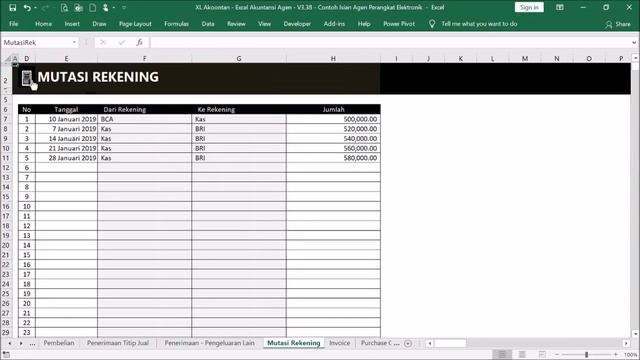Switch to the Pembelian sheet tab
The width and height of the screenshot is (640, 360).
[x=59, y=343]
